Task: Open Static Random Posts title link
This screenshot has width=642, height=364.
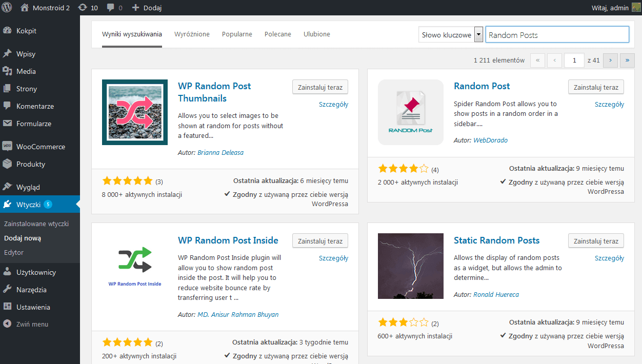Action: coord(497,240)
